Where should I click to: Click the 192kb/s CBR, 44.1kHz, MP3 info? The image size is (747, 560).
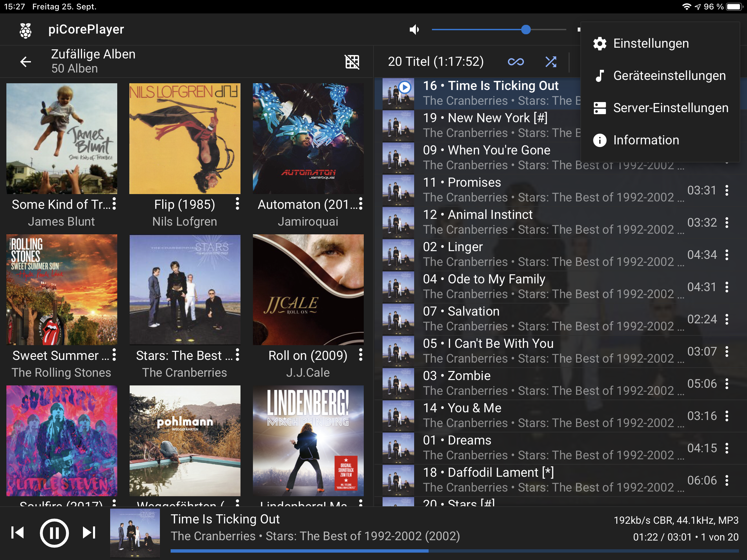[x=676, y=520]
